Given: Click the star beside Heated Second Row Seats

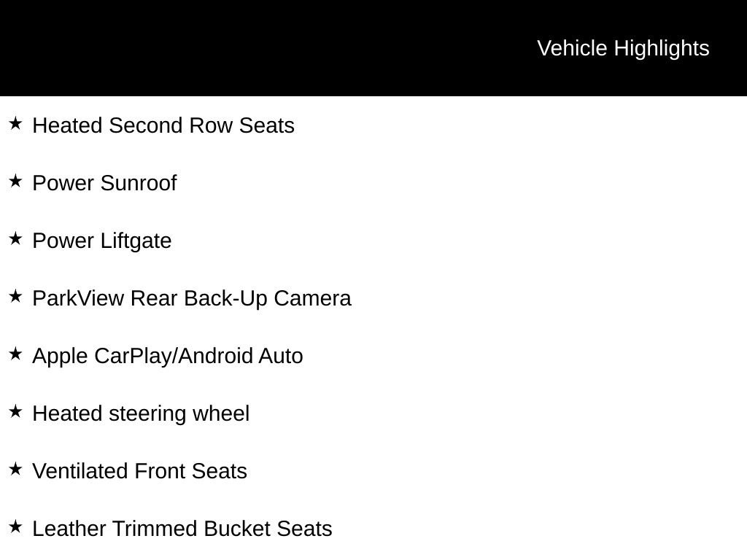Looking at the screenshot, I should tap(15, 124).
